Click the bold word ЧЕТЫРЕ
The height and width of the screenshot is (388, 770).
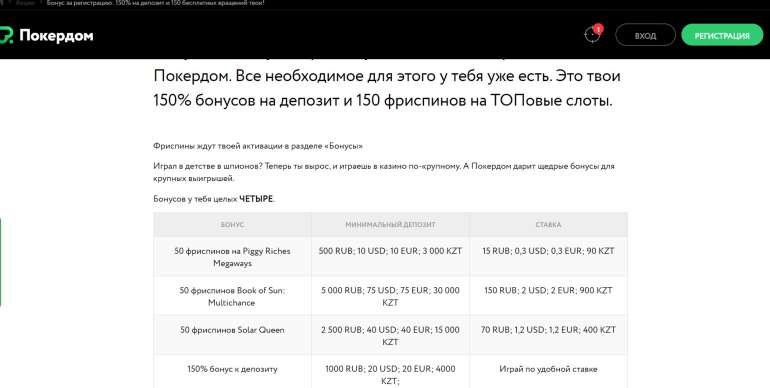(256, 199)
